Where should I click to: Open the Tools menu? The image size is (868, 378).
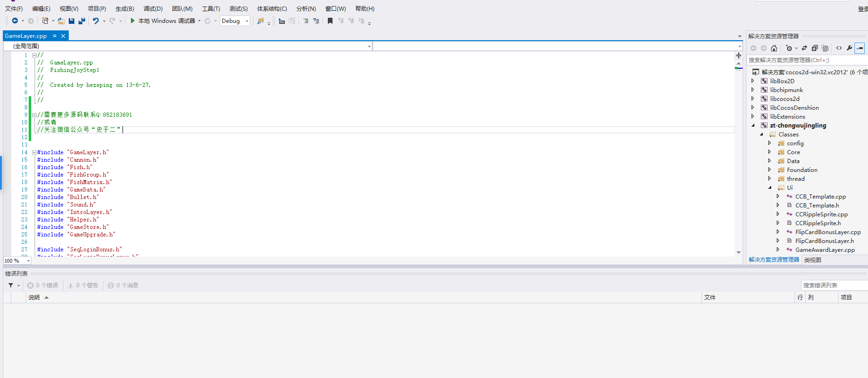[x=211, y=8]
